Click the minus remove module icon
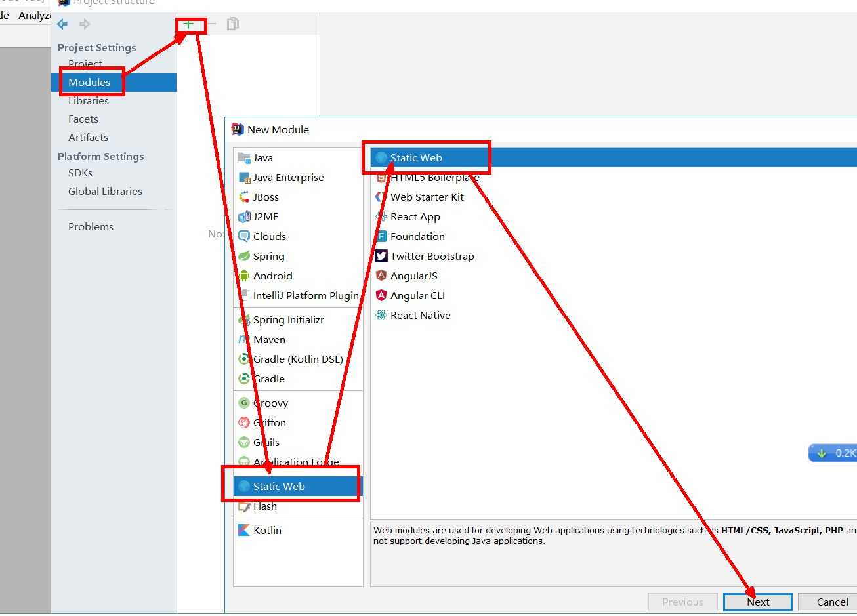857x616 pixels. [212, 24]
